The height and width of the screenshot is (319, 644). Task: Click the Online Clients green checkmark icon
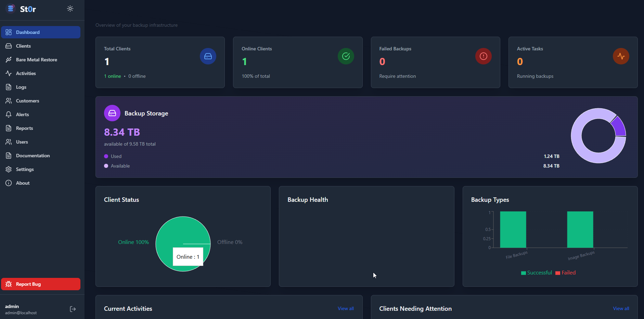tap(346, 56)
